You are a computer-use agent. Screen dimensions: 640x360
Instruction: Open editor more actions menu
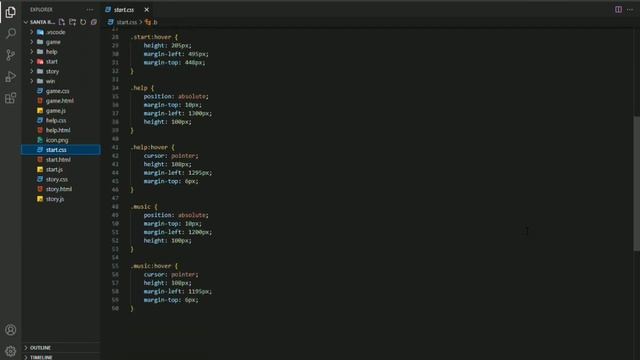(x=630, y=9)
